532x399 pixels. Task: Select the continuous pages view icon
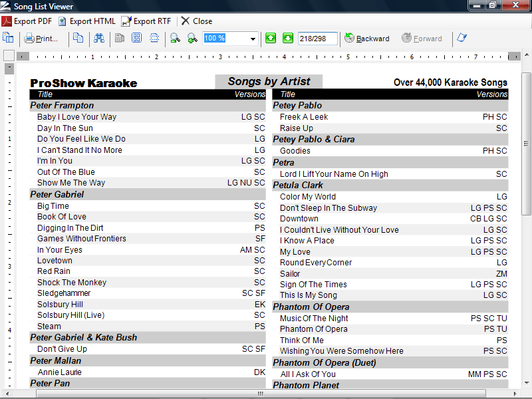[x=152, y=39]
